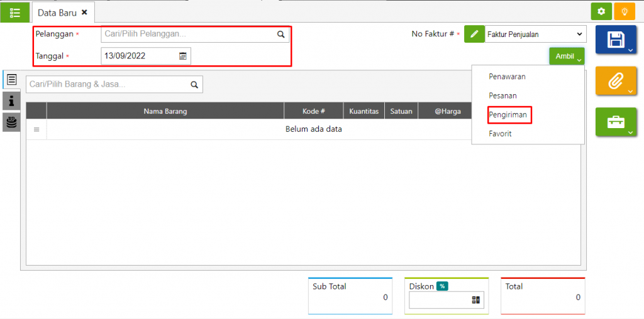Image resolution: width=644 pixels, height=319 pixels.
Task: Click the orange paperclip attachment button
Action: [x=616, y=81]
